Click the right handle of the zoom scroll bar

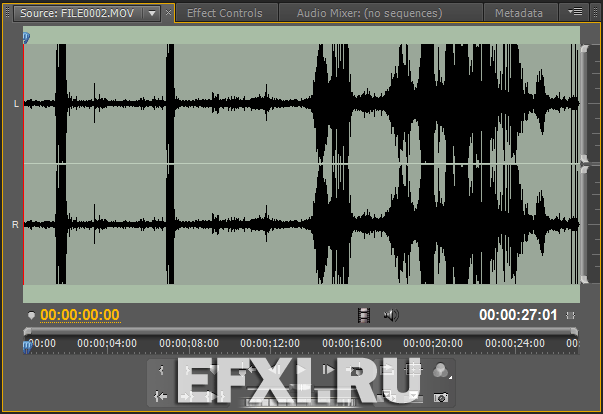tap(574, 331)
